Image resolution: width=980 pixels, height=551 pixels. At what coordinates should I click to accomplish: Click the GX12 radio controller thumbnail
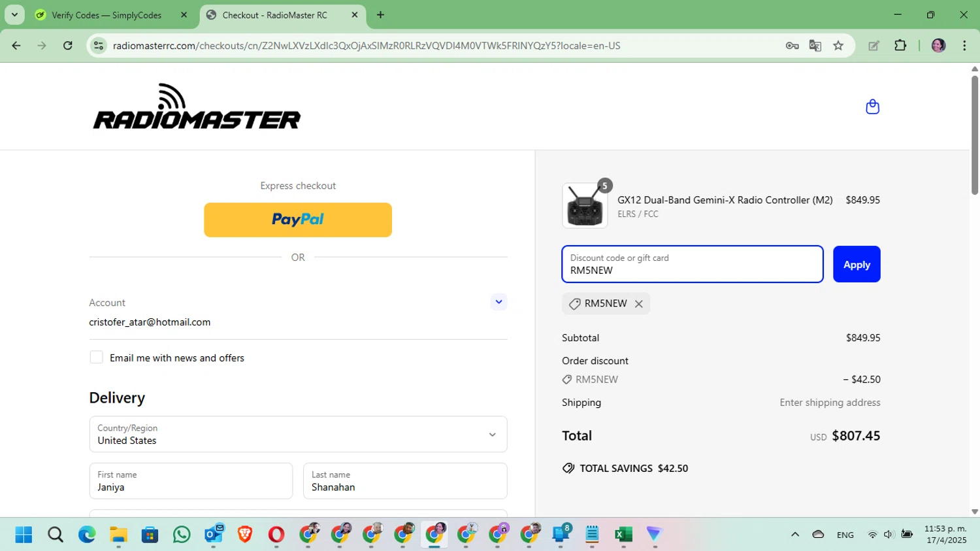(x=585, y=205)
